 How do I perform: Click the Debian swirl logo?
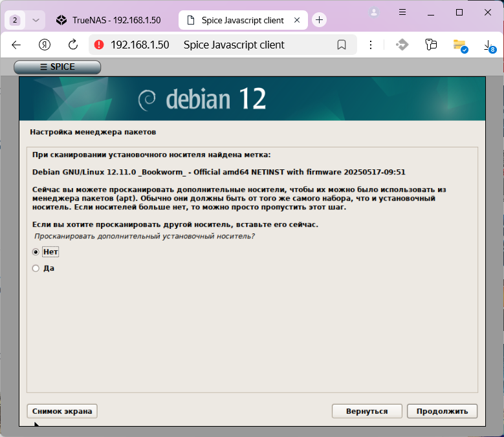pyautogui.click(x=148, y=100)
